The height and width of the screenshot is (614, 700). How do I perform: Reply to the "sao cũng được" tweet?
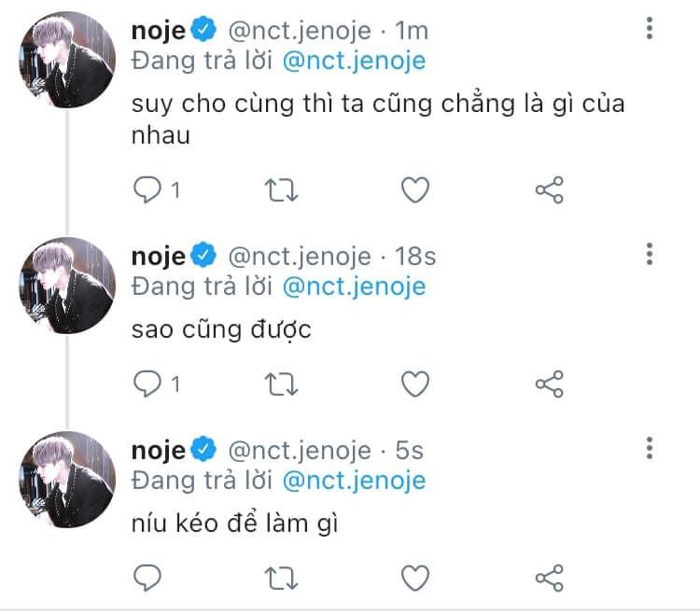click(147, 383)
